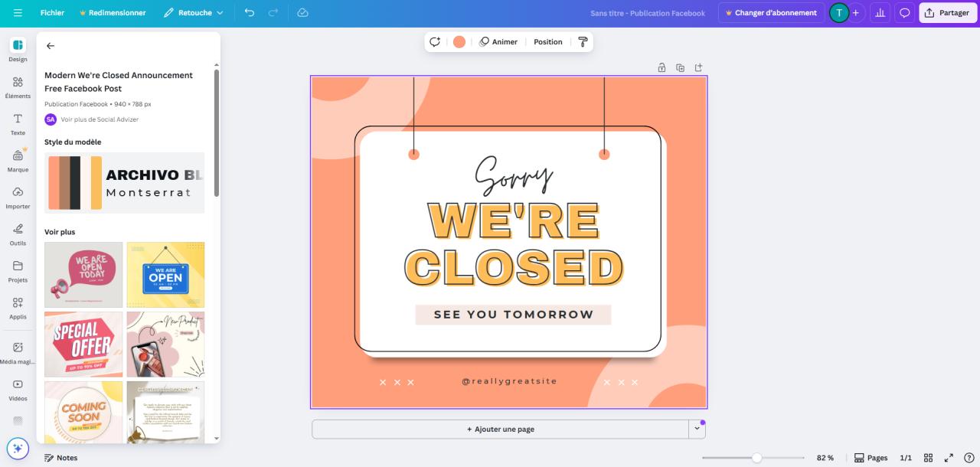Open the Éléments panel in the sidebar
Image resolution: width=980 pixels, height=467 pixels.
18,87
